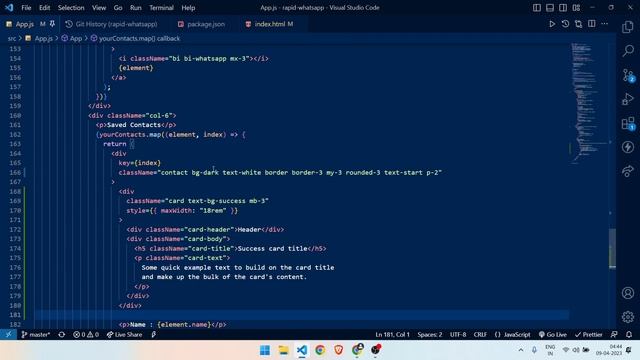
Task: Open the Manage gear icon
Action: click(x=628, y=316)
